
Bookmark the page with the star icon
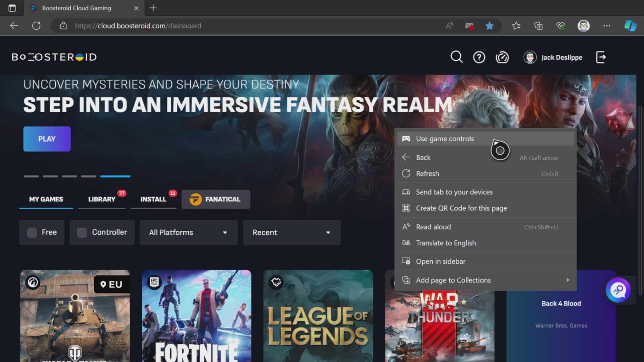(x=489, y=26)
